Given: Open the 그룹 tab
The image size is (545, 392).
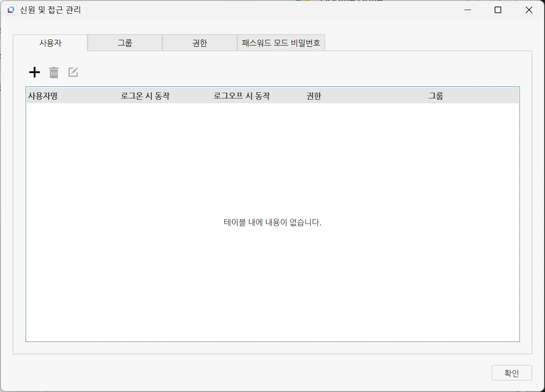Looking at the screenshot, I should pos(125,43).
